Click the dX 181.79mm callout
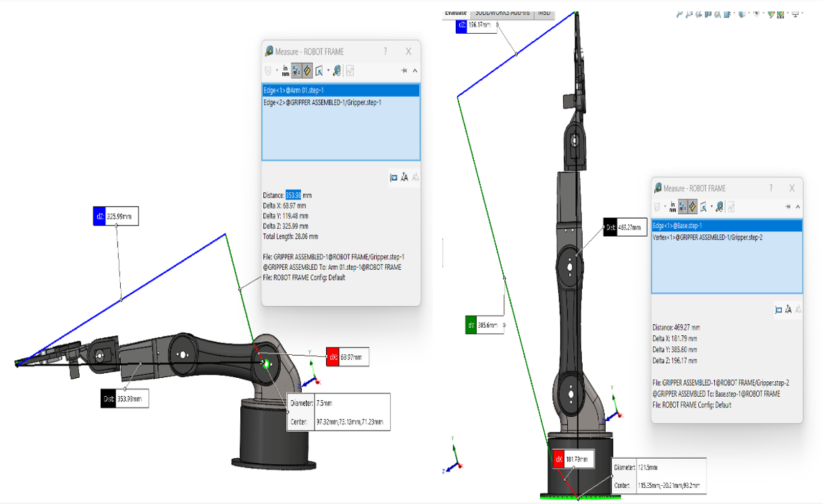823x504 pixels. coord(573,459)
